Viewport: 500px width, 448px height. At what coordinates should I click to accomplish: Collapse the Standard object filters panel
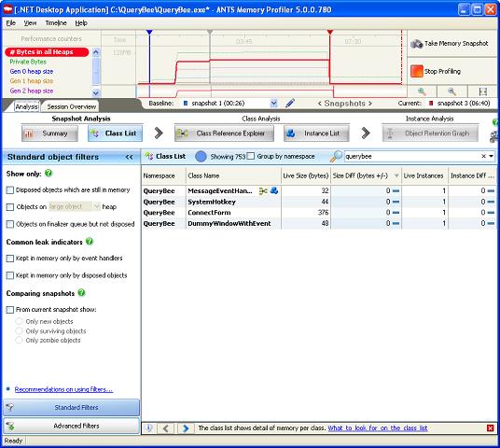click(129, 157)
